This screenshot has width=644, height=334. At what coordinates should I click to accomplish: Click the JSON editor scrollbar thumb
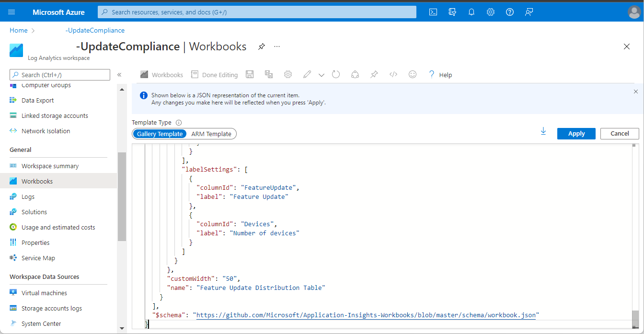click(x=635, y=319)
